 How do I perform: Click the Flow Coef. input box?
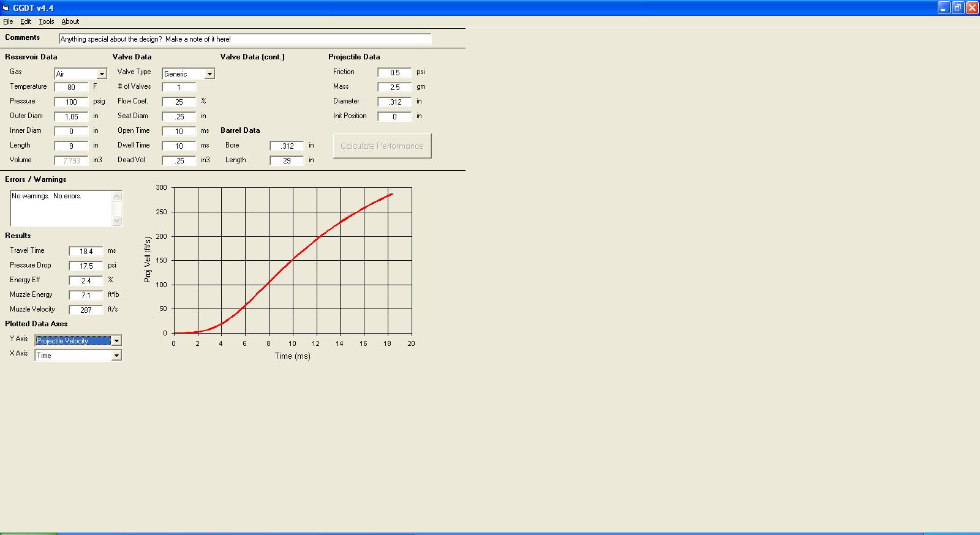point(179,102)
